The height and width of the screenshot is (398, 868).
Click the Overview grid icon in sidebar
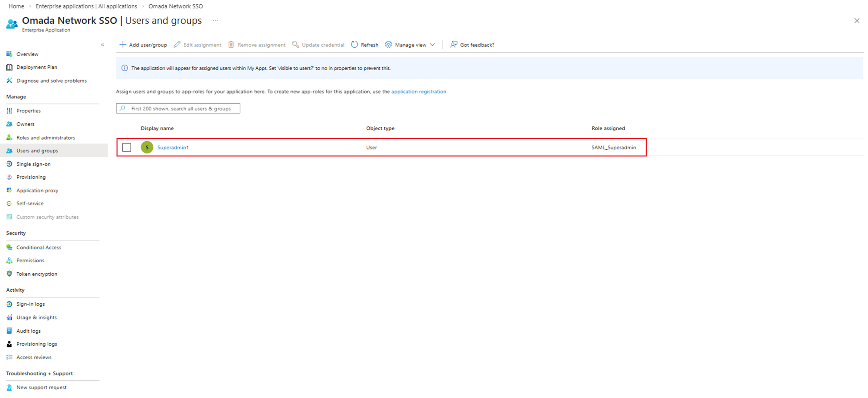tap(9, 54)
